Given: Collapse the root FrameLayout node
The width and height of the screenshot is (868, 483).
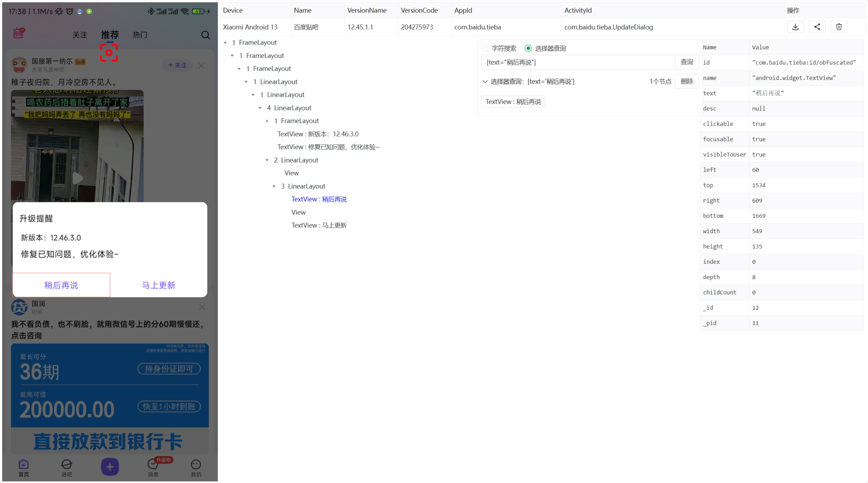Looking at the screenshot, I should click(225, 42).
